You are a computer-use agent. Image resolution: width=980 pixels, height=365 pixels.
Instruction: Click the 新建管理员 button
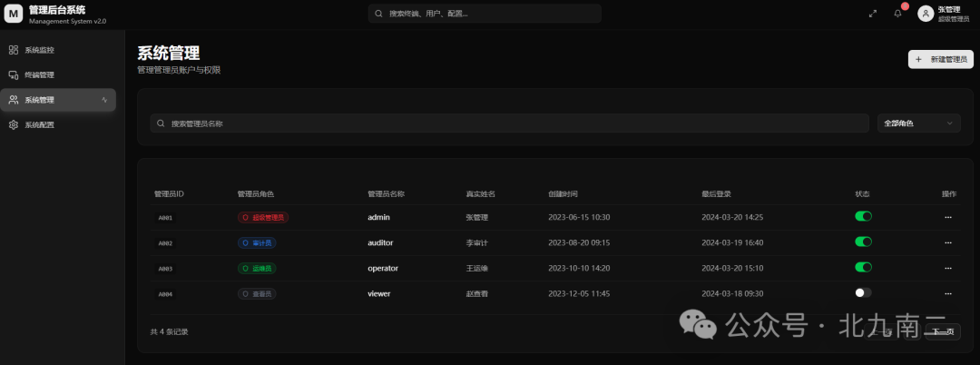coord(941,59)
